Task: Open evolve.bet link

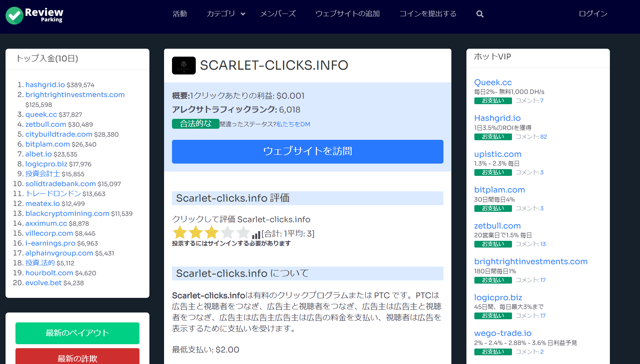Action: coord(44,283)
